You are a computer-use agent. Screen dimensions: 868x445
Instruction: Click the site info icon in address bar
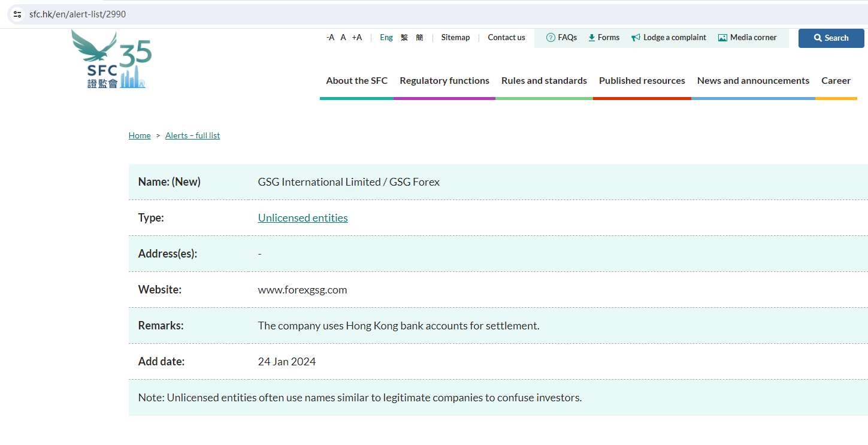coord(17,14)
